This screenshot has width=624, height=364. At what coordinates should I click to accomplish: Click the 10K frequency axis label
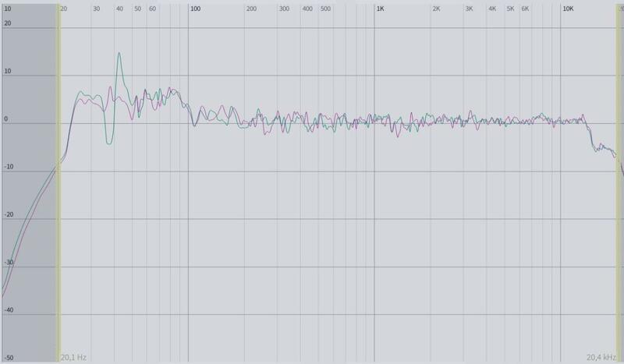click(569, 8)
